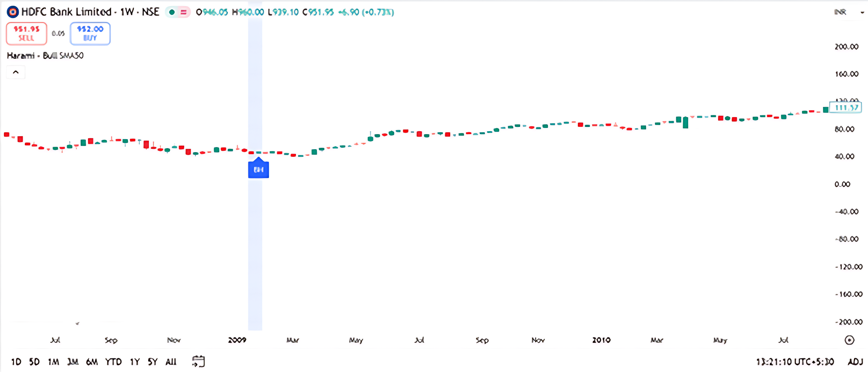The width and height of the screenshot is (868, 372).
Task: Select the YTD time range
Action: 113,362
